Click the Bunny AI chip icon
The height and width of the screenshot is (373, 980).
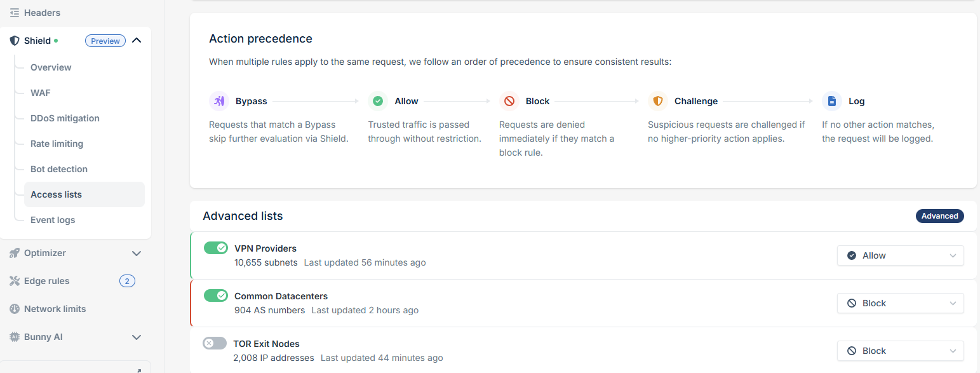point(14,337)
